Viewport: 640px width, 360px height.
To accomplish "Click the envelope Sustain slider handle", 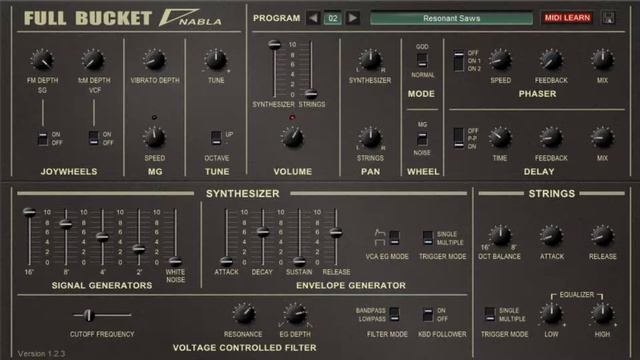I will (x=299, y=261).
